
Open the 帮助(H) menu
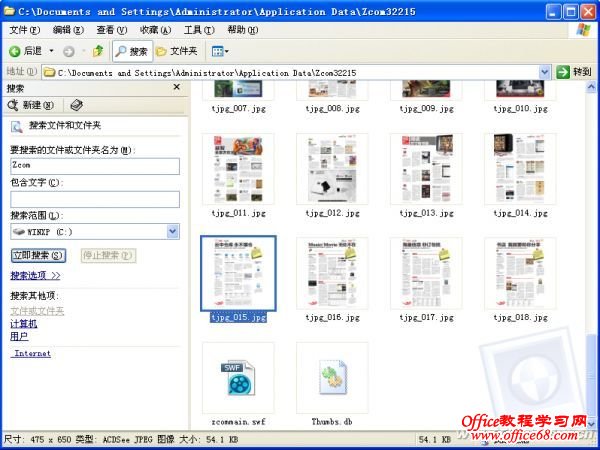243,30
